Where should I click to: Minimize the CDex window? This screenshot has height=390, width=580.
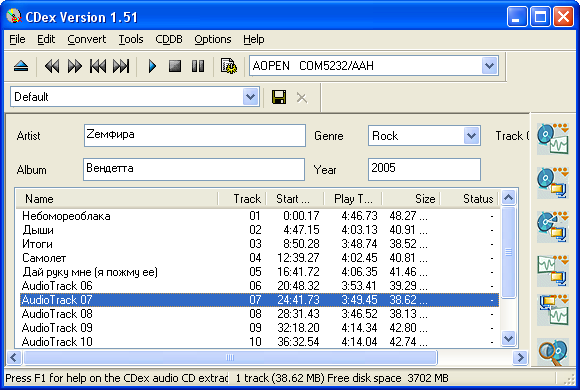point(517,17)
